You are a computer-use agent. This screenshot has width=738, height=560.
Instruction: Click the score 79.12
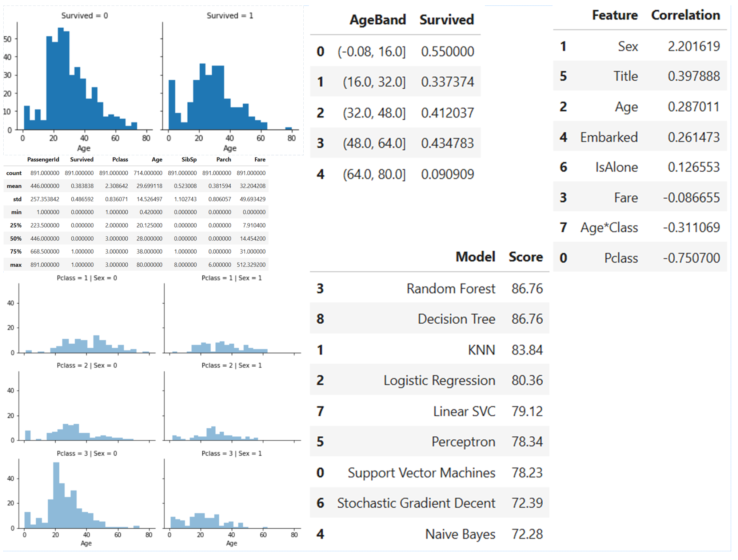point(527,411)
